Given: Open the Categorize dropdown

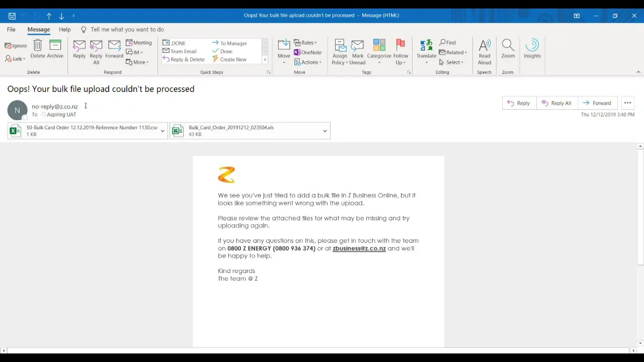Looking at the screenshot, I should (x=379, y=52).
